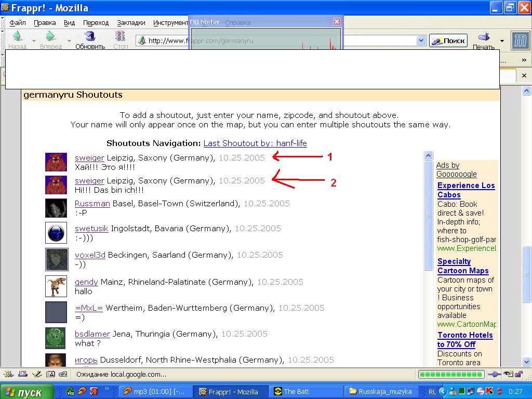Click the Mozilla throbber logo icon

click(520, 41)
